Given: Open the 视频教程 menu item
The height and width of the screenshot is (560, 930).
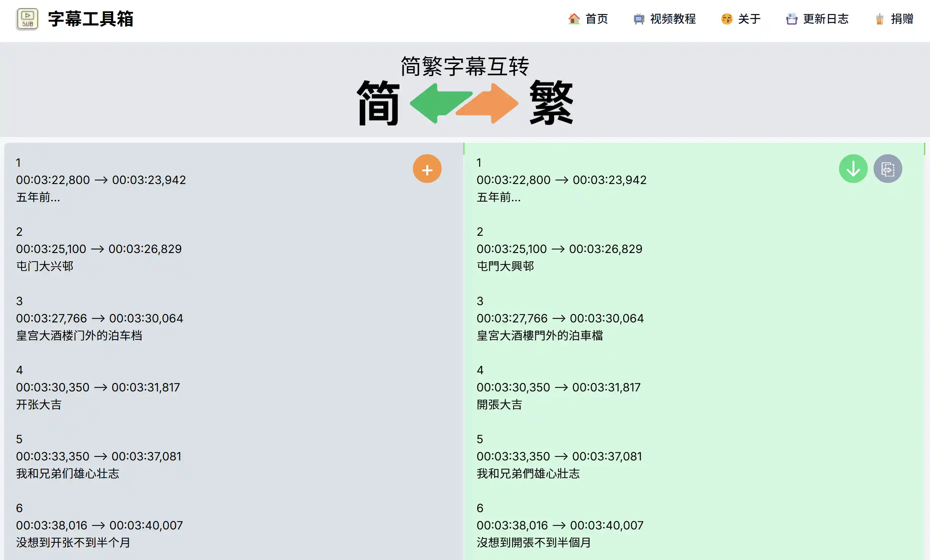Looking at the screenshot, I should pyautogui.click(x=665, y=19).
